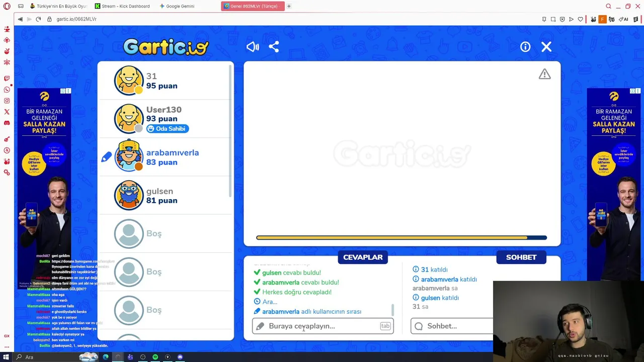Image resolution: width=644 pixels, height=362 pixels.
Task: Click the pinboard pin icon
Action: point(544,19)
